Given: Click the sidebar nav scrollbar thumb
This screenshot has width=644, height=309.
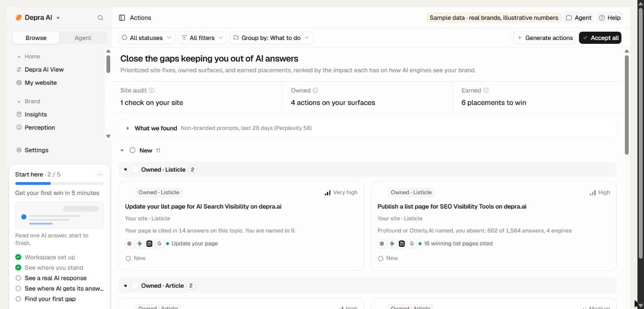Looking at the screenshot, I should click(108, 64).
